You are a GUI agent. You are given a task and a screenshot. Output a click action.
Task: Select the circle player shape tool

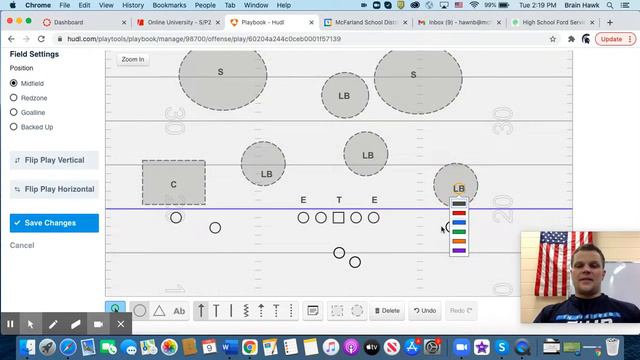[x=140, y=311]
